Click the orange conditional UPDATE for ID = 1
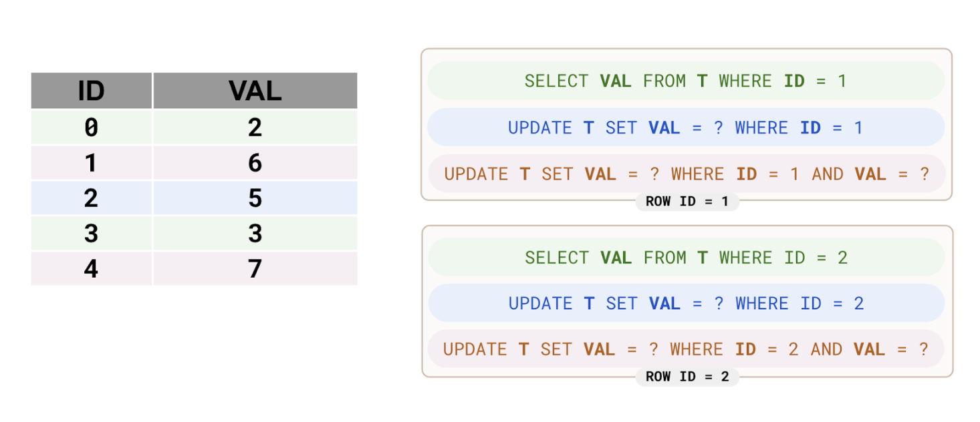 click(x=686, y=174)
